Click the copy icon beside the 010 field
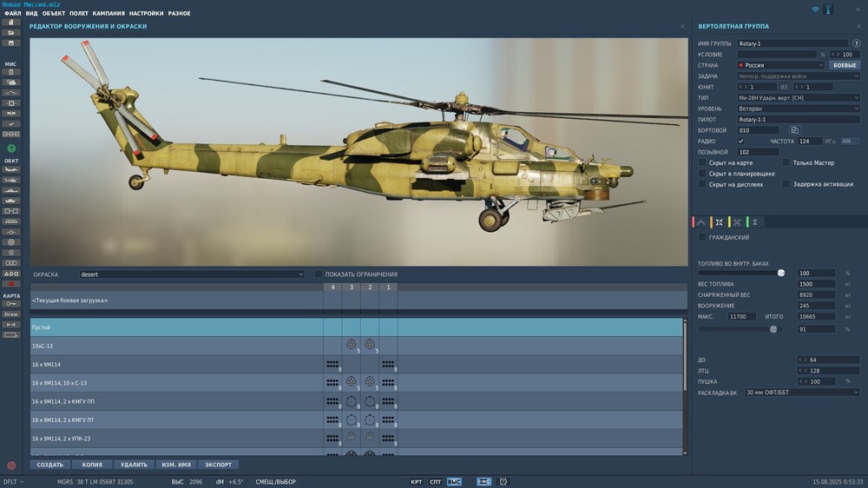Viewport: 868px width, 488px height. click(x=794, y=130)
